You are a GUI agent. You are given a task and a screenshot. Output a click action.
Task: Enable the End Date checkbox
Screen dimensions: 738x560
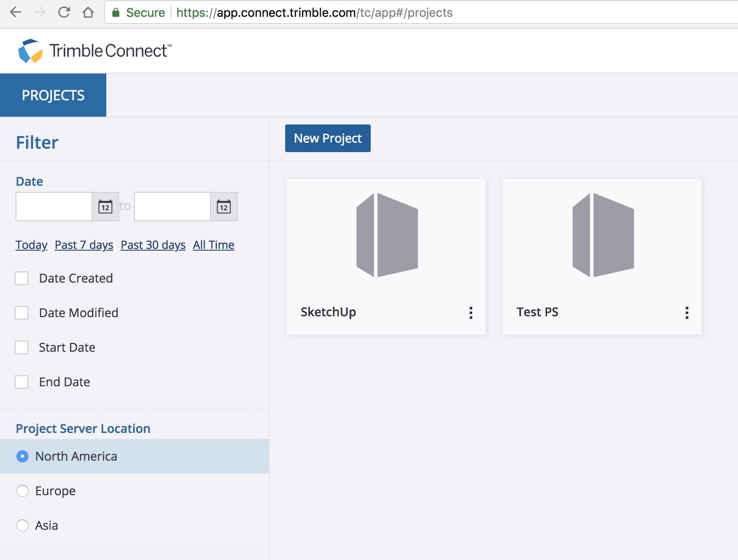(22, 382)
